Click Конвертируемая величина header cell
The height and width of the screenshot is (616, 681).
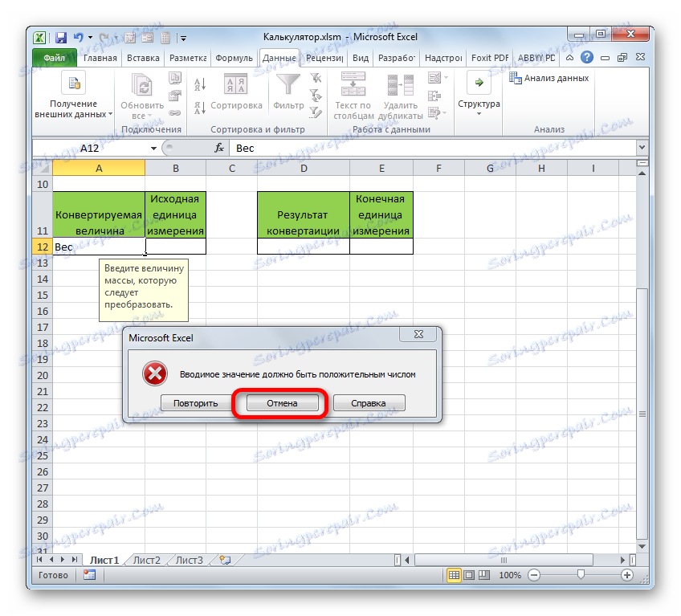pyautogui.click(x=99, y=215)
